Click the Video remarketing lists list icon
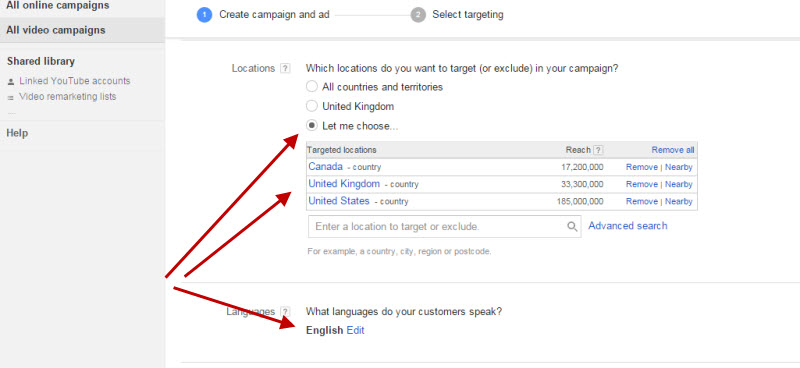This screenshot has width=800, height=368. pos(11,97)
